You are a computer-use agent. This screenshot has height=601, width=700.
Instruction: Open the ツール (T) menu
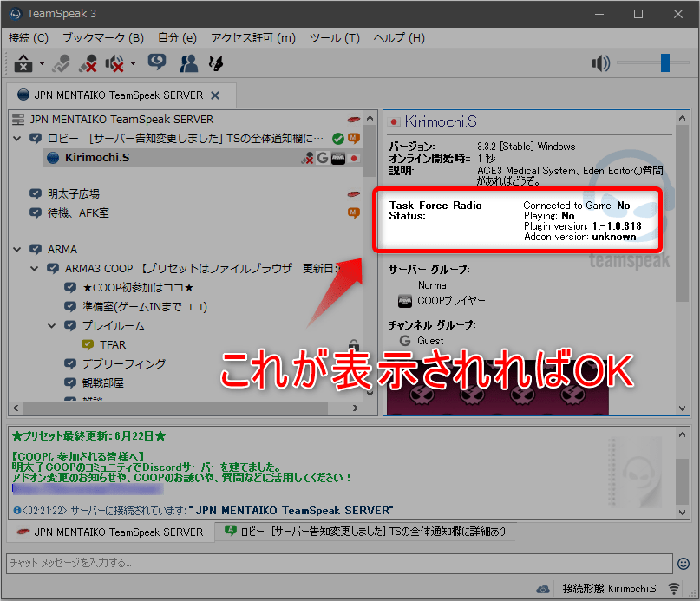point(335,38)
